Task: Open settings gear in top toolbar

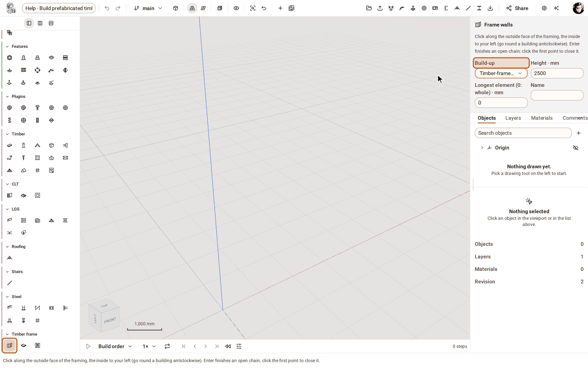Action: point(544,8)
